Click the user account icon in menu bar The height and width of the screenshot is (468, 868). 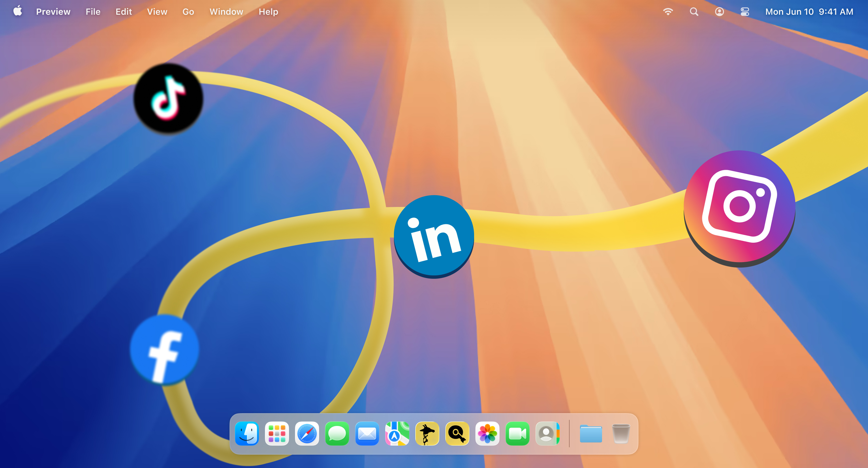pyautogui.click(x=719, y=12)
